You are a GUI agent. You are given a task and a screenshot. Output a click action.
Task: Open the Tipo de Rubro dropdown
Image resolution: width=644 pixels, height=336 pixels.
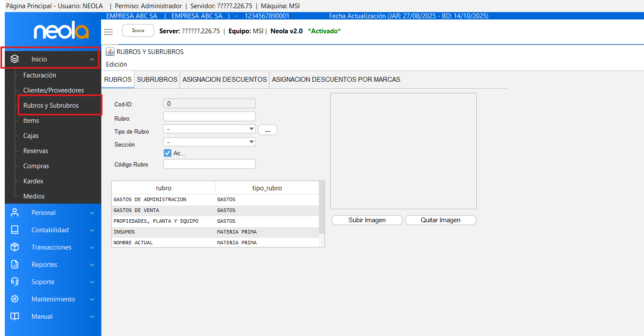pyautogui.click(x=209, y=129)
